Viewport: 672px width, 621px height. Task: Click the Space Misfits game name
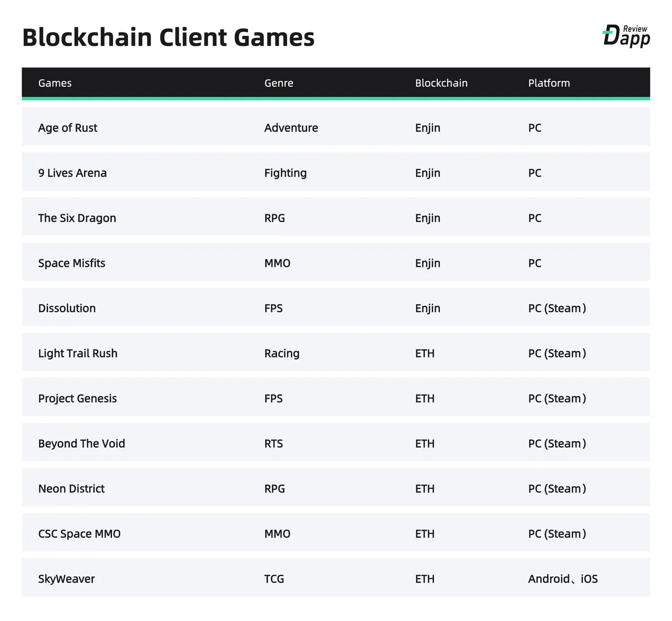click(x=71, y=263)
